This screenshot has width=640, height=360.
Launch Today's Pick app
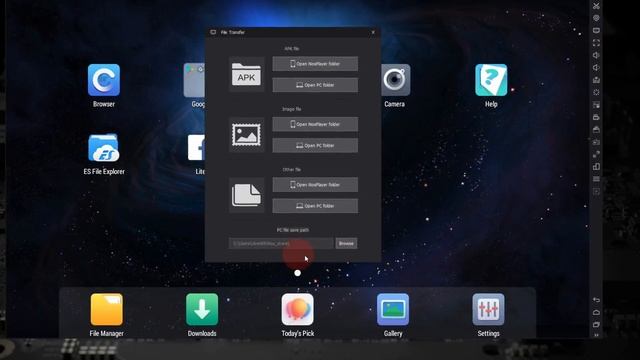[298, 309]
